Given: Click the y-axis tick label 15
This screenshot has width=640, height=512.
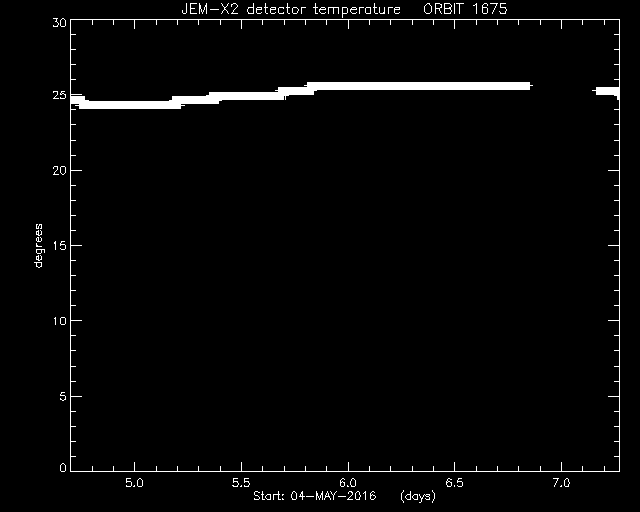Looking at the screenshot, I should (60, 245).
